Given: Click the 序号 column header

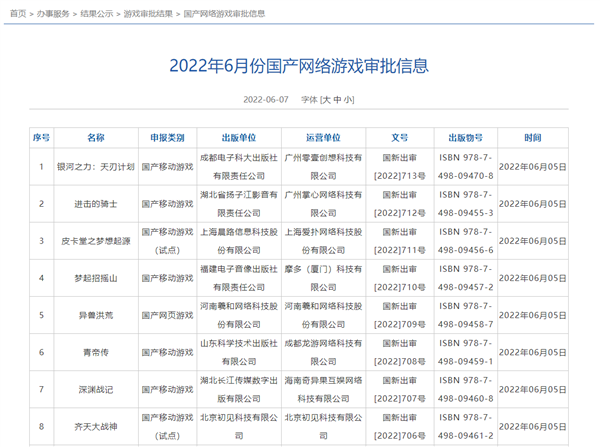Looking at the screenshot, I should (x=41, y=137).
